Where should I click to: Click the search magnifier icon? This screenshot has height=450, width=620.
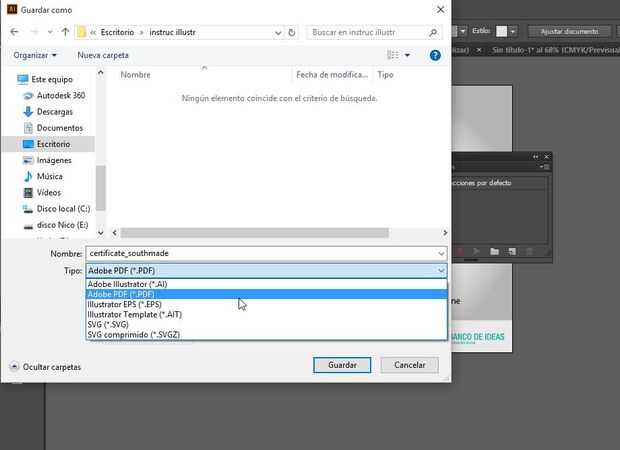click(x=433, y=32)
